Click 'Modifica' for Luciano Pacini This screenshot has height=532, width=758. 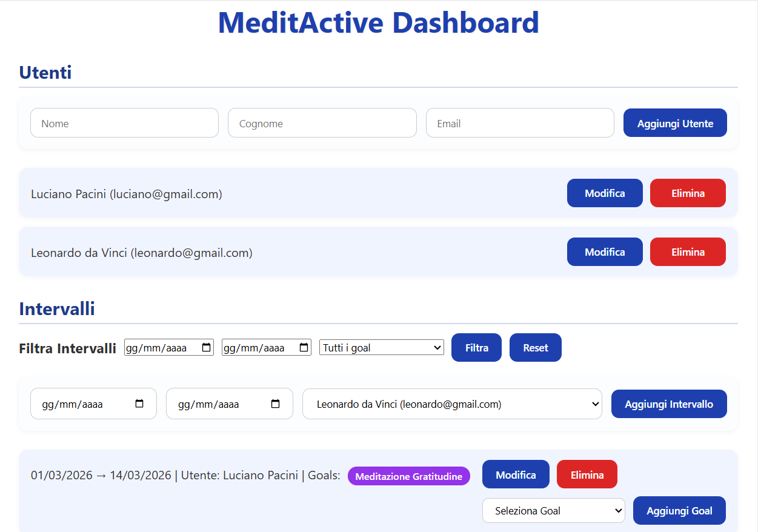click(x=605, y=193)
